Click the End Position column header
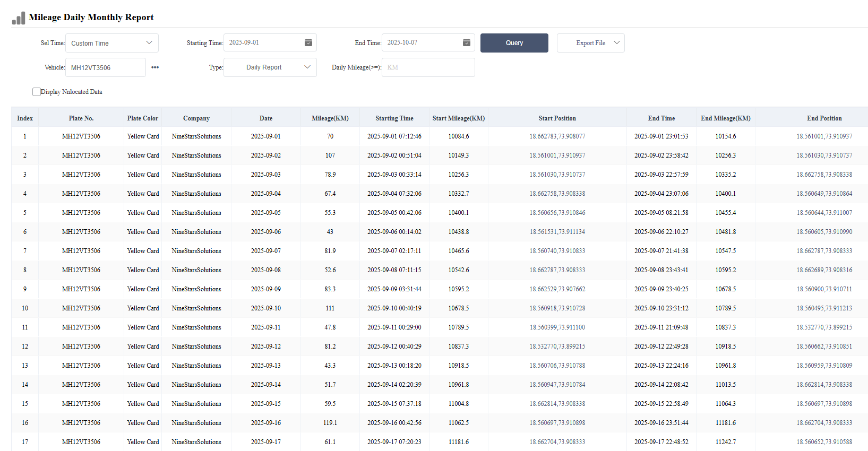 click(824, 118)
